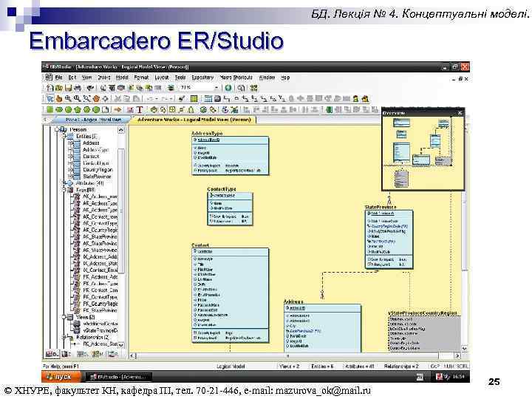
Task: Collapse the Keys node in the tree
Action: point(64,190)
